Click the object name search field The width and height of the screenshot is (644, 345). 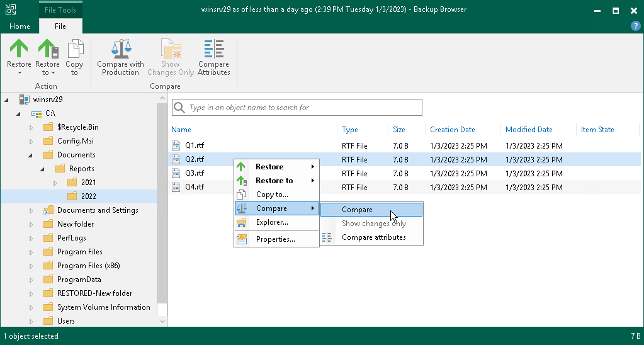click(297, 108)
